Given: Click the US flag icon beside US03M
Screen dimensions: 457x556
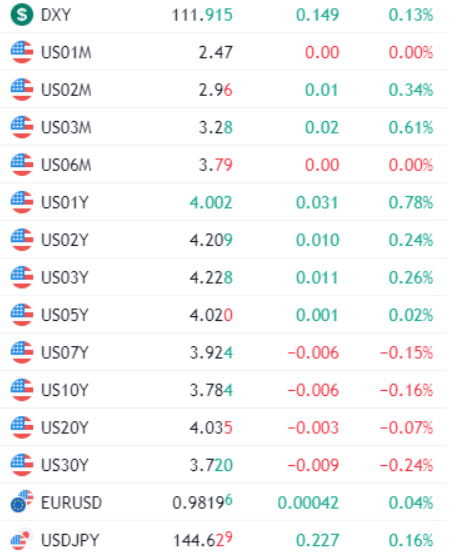Looking at the screenshot, I should [x=22, y=127].
